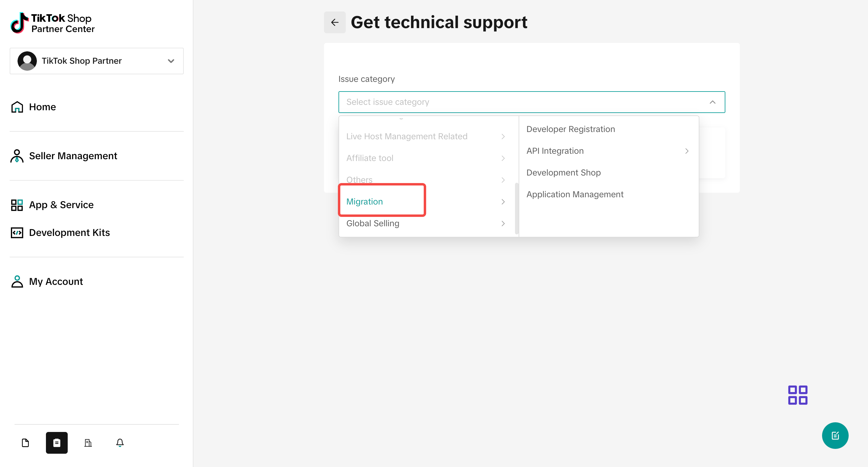Open App & Service in sidebar
This screenshot has height=467, width=868.
61,205
